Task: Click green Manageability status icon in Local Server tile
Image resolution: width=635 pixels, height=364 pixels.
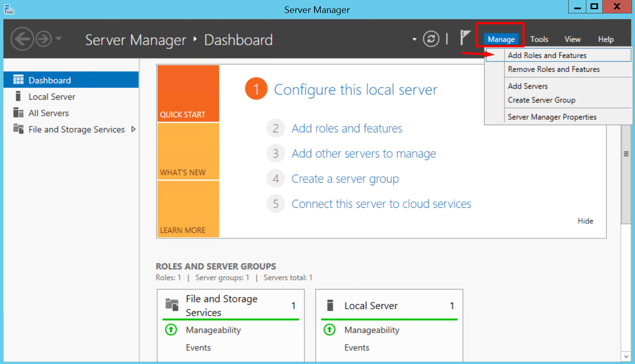Action: tap(330, 330)
